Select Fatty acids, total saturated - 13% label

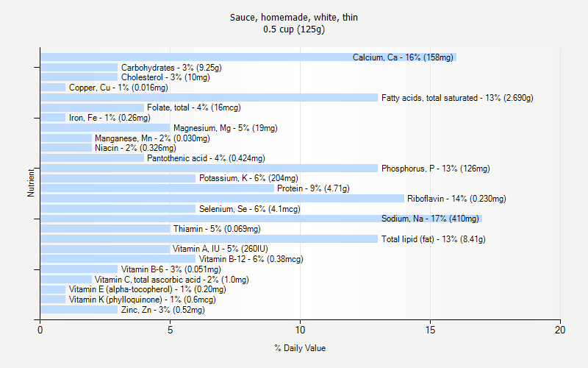click(x=457, y=98)
